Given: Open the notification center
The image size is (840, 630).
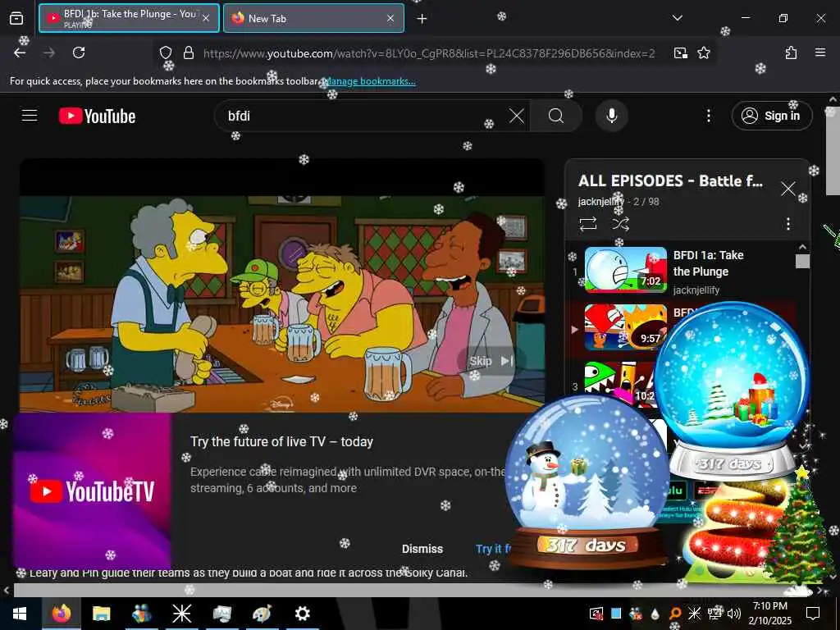Looking at the screenshot, I should click(813, 614).
